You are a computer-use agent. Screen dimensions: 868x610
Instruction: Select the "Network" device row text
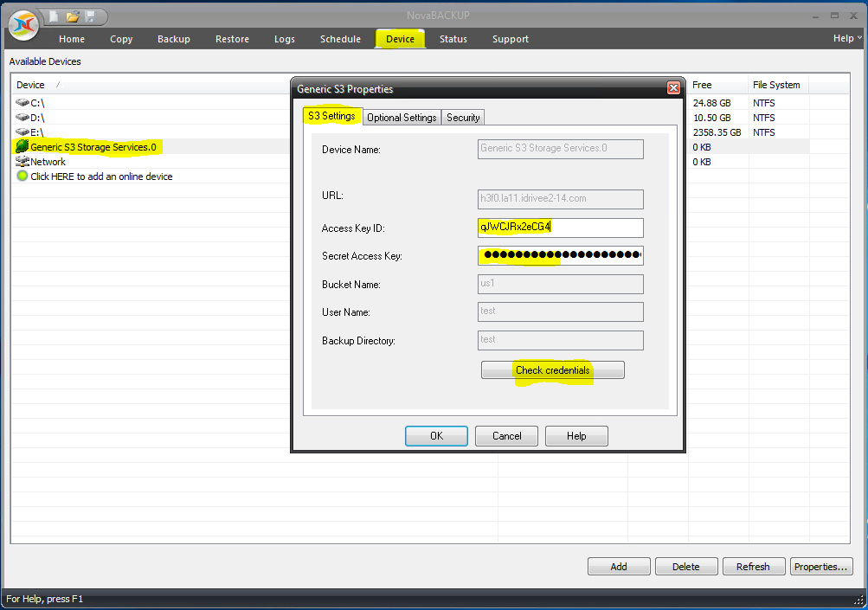point(48,162)
